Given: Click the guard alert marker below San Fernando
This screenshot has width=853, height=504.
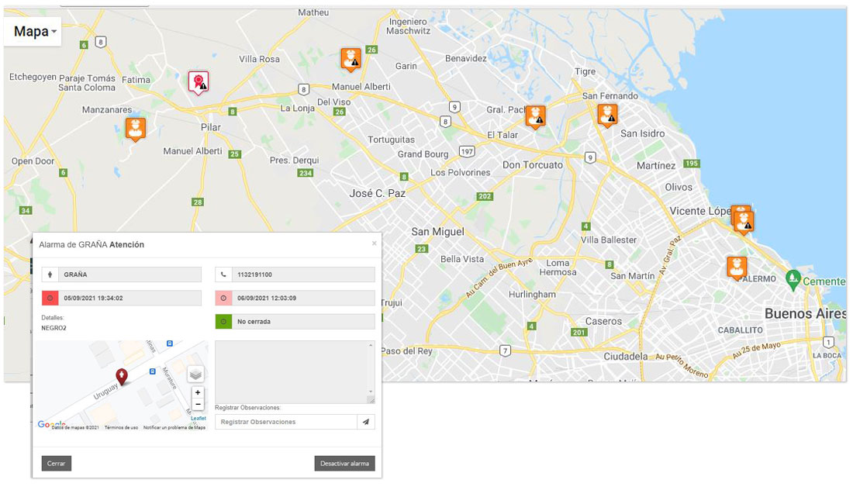Looking at the screenshot, I should pyautogui.click(x=607, y=116).
